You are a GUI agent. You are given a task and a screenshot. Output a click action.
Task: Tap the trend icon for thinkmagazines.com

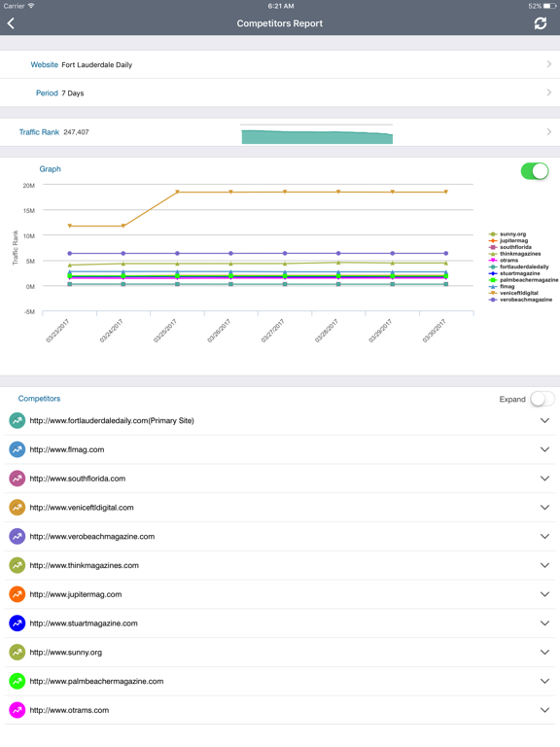click(17, 565)
